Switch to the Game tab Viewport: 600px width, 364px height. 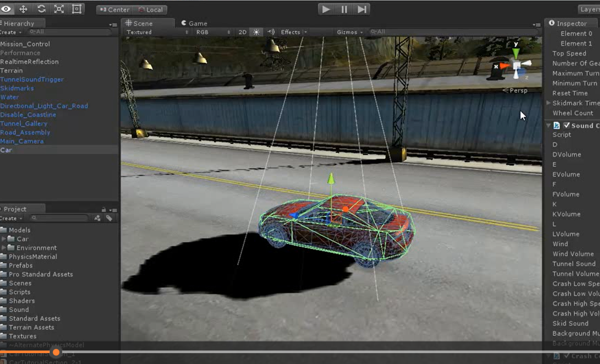tap(194, 23)
